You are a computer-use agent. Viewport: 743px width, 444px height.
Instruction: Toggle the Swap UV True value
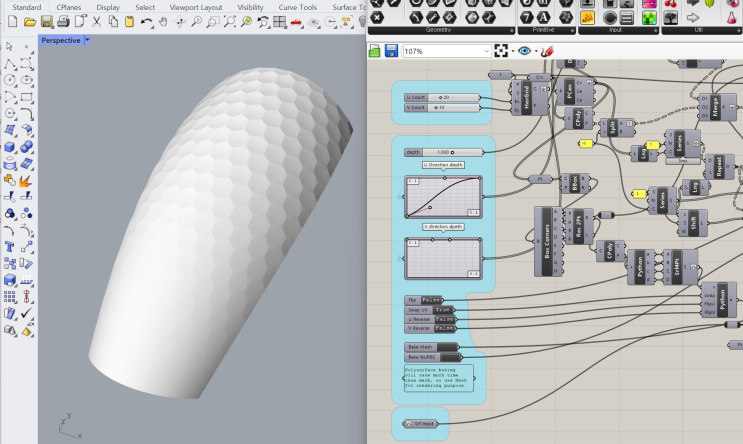coord(443,309)
